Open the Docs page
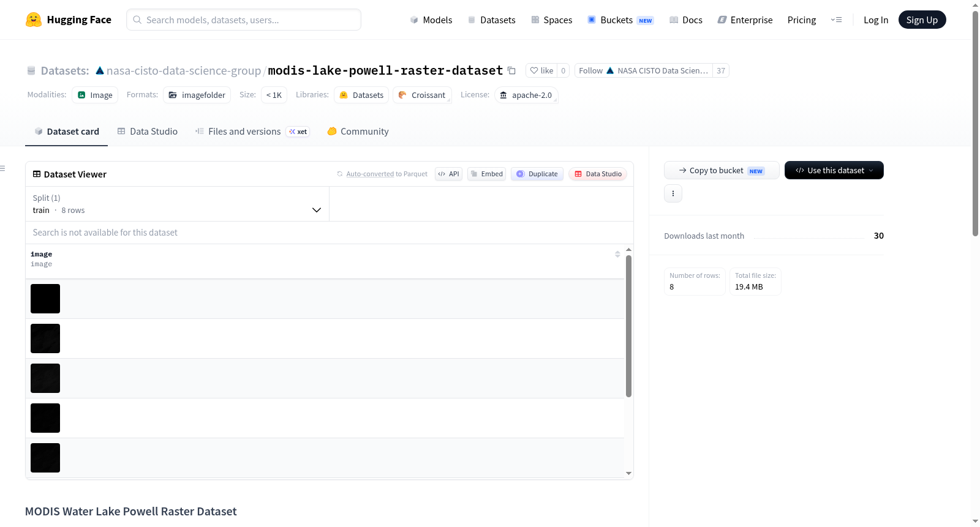Image resolution: width=980 pixels, height=527 pixels. point(686,20)
